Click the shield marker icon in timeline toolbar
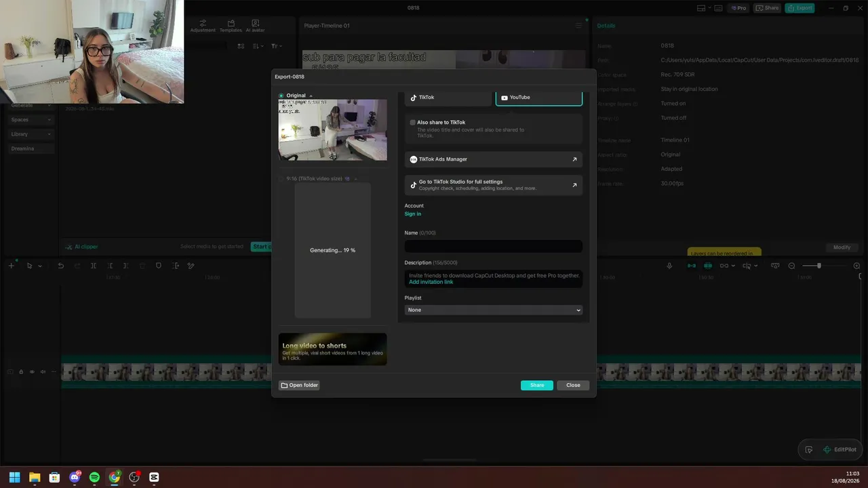 click(159, 266)
